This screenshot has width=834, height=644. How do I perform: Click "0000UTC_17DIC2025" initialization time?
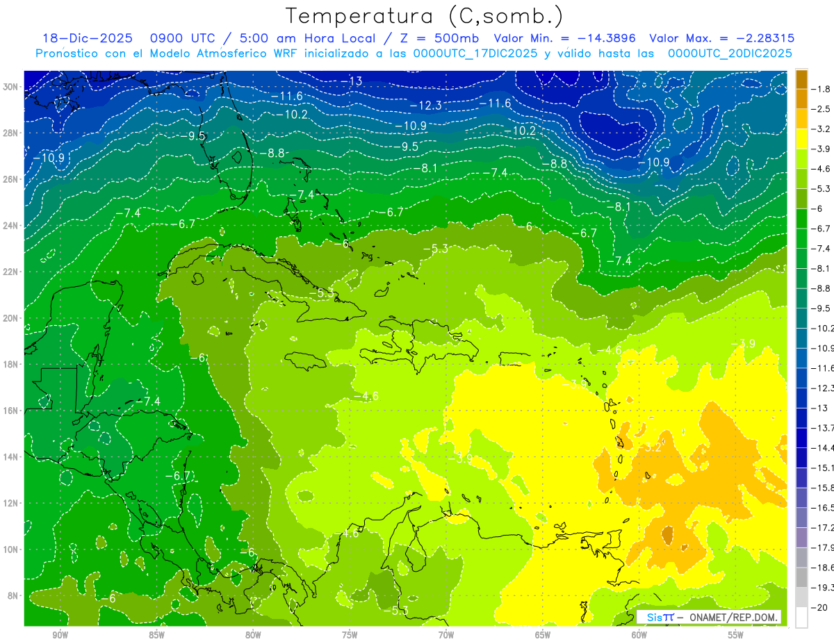(x=475, y=53)
